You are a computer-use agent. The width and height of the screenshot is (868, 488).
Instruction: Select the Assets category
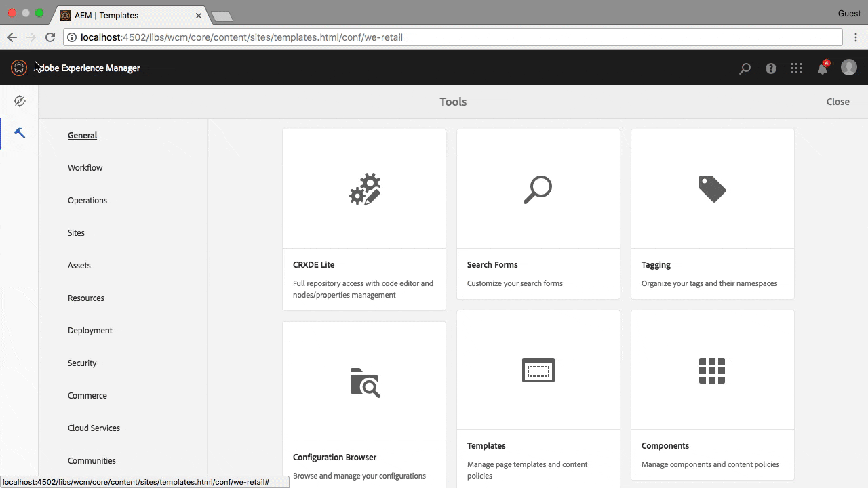[x=79, y=266]
